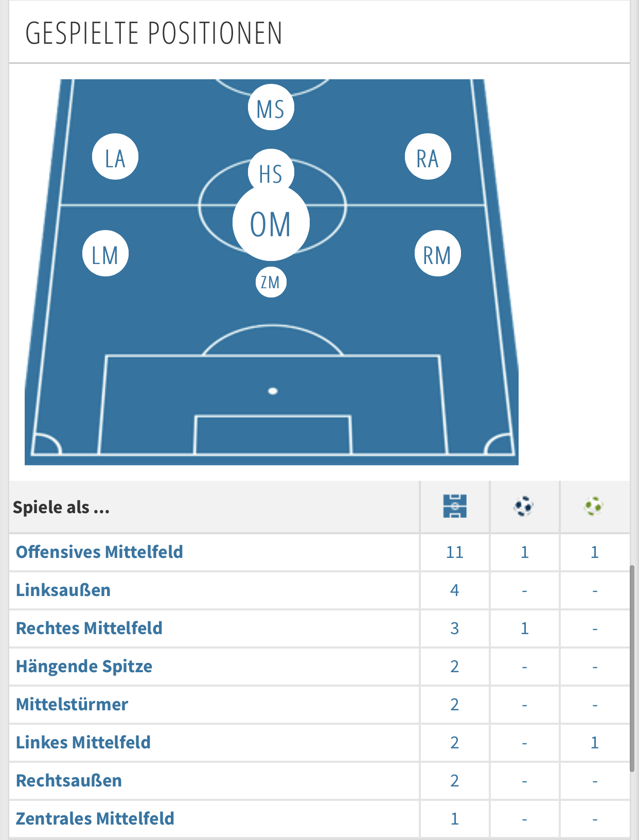Click the Rechtes Mittelfeld link
639x840 pixels.
click(89, 628)
